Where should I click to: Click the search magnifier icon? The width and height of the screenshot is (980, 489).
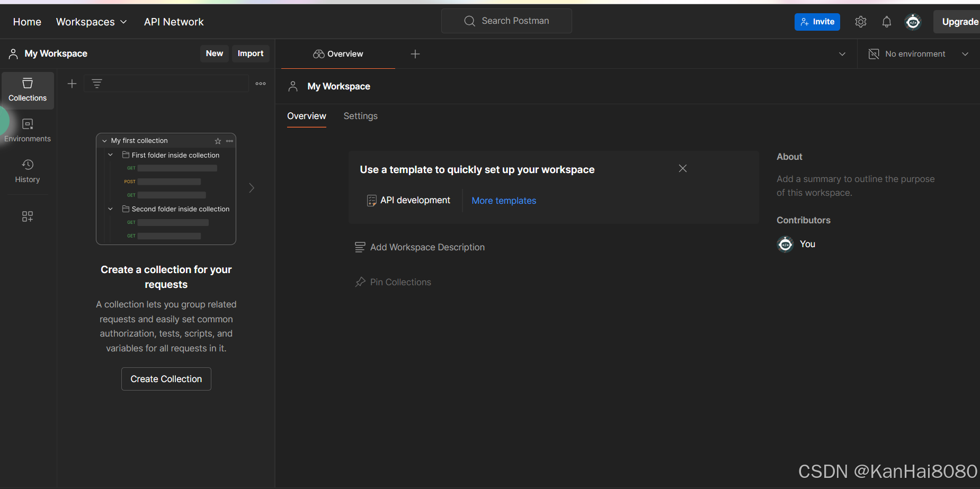[469, 21]
